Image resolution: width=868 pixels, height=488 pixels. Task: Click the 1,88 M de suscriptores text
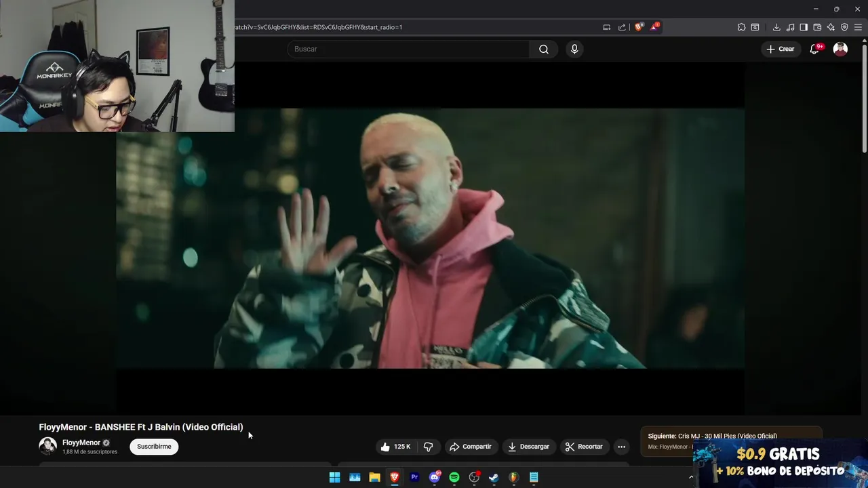pos(90,452)
